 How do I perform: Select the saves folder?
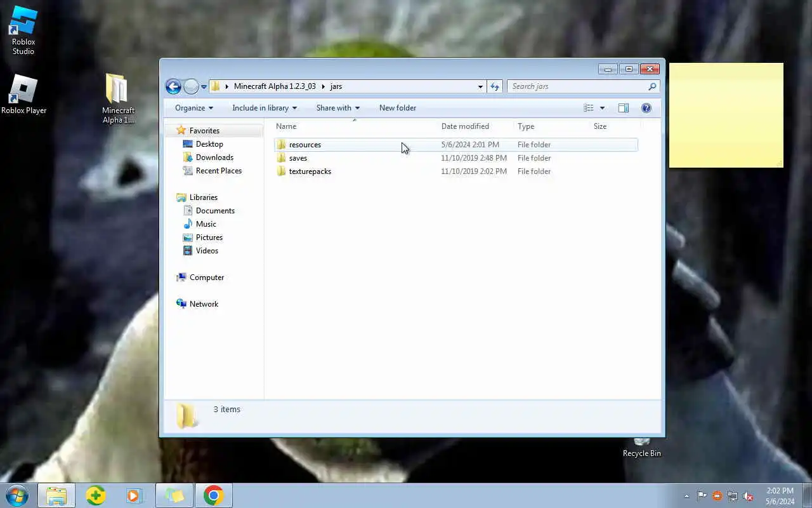[455, 158]
